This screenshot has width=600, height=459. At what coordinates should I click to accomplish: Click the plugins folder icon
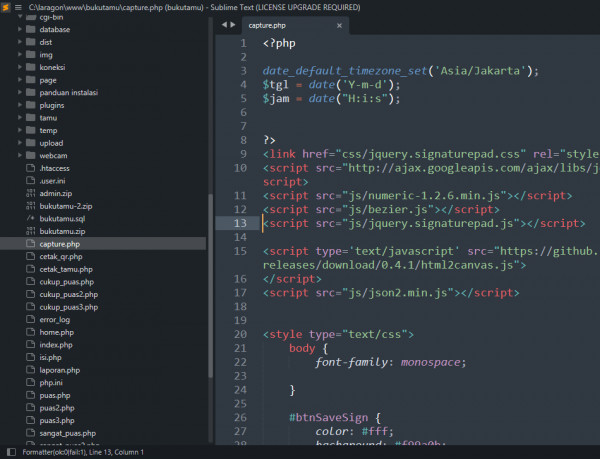coord(31,105)
